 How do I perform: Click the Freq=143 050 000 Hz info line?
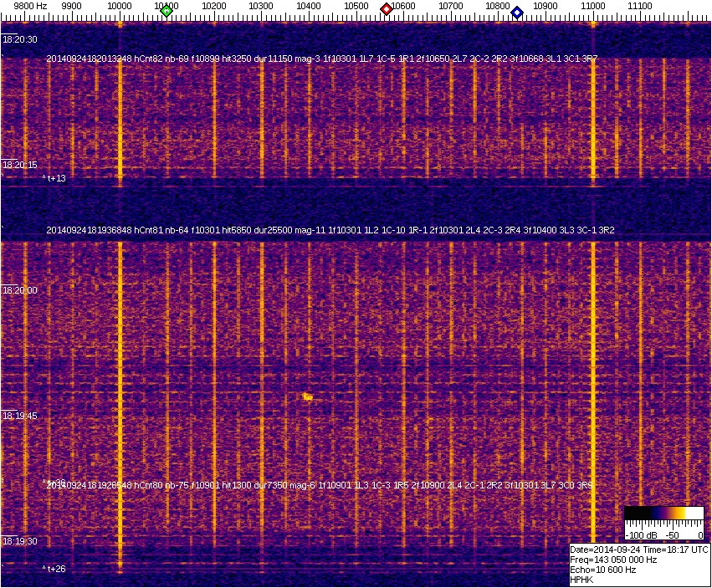(612, 560)
